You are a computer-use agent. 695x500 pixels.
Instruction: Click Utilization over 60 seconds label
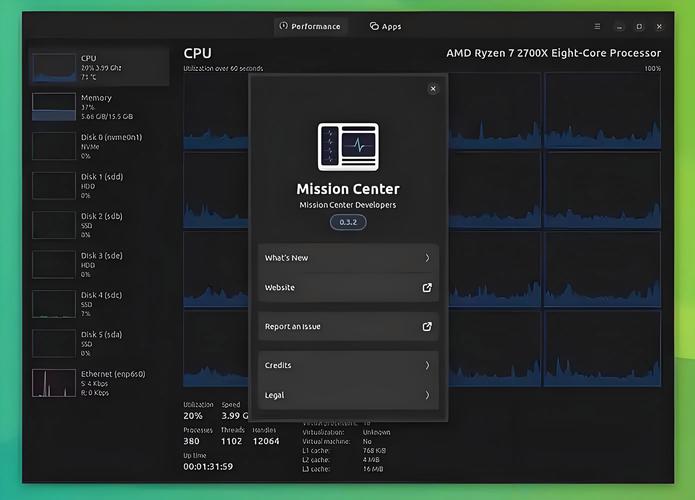223,68
